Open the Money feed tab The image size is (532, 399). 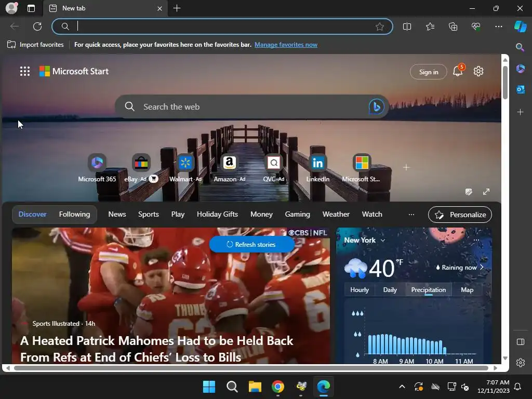pos(261,214)
